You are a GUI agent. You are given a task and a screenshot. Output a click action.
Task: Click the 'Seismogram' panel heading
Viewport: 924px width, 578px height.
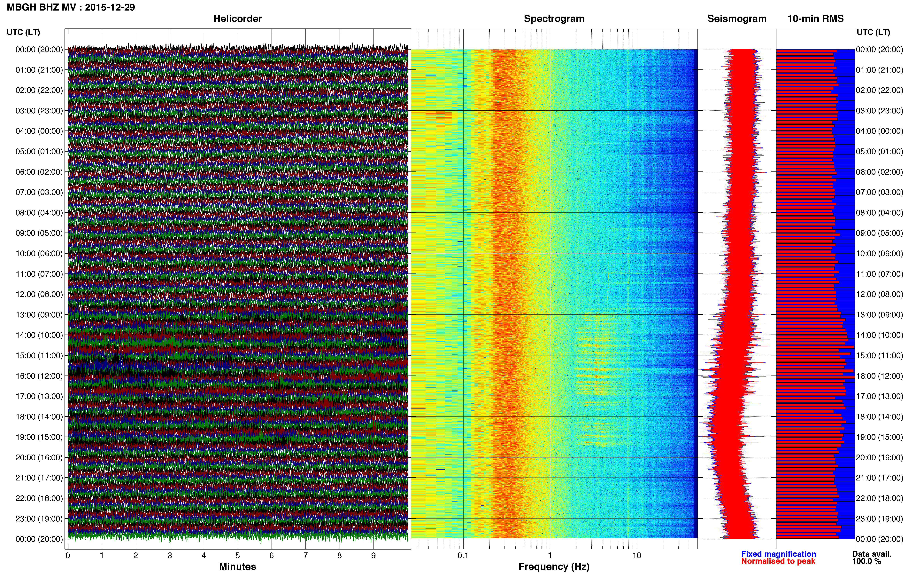[x=737, y=19]
